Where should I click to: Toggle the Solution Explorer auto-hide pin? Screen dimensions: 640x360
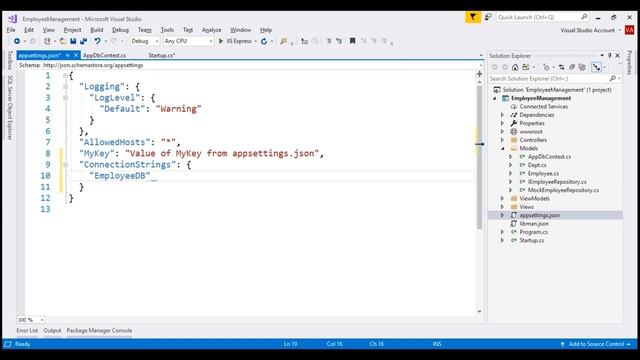610,56
